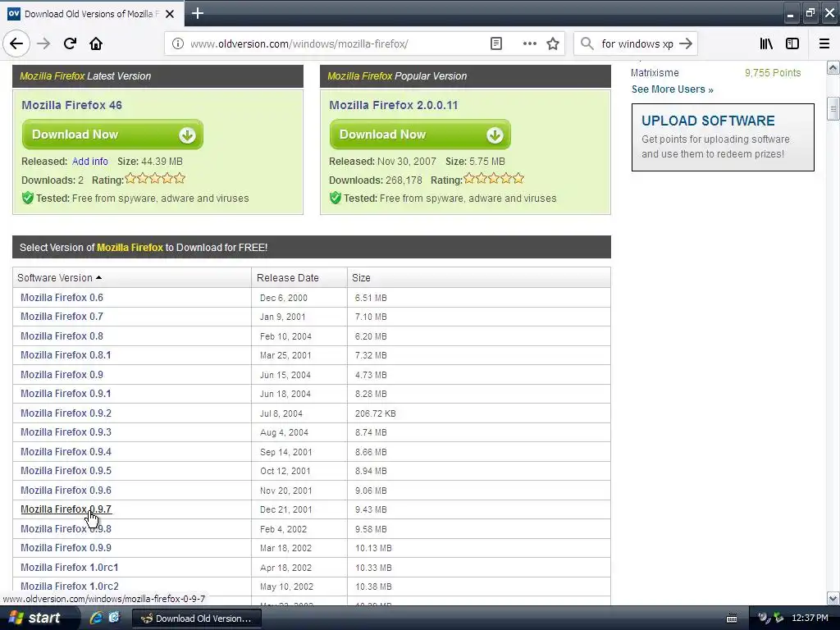Click the page scrollbar down arrow

(833, 598)
